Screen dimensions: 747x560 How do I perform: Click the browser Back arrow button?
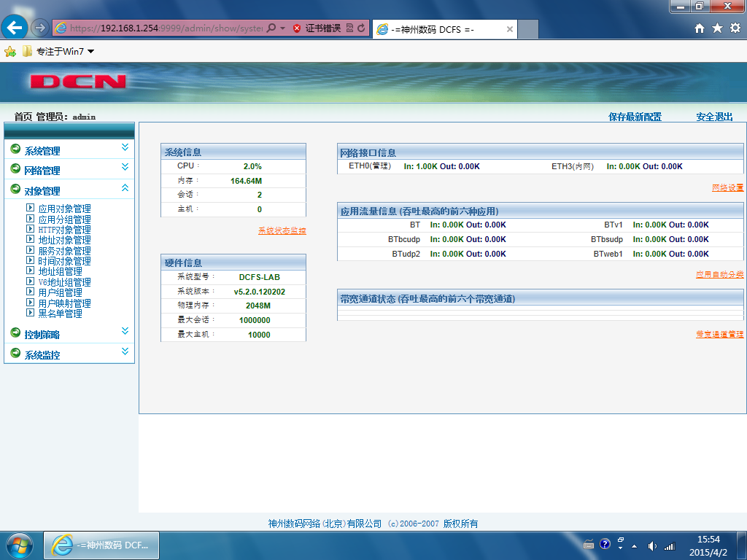[x=15, y=28]
